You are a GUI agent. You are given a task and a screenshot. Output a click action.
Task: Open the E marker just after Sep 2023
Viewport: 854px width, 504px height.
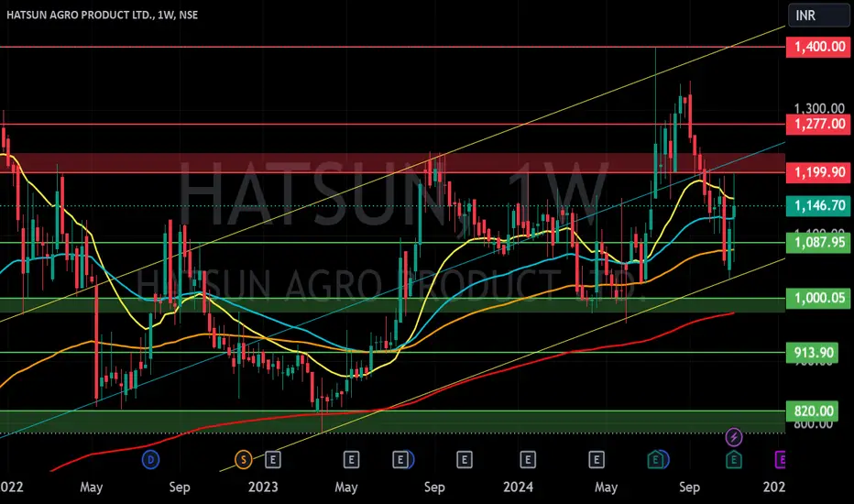[x=464, y=460]
